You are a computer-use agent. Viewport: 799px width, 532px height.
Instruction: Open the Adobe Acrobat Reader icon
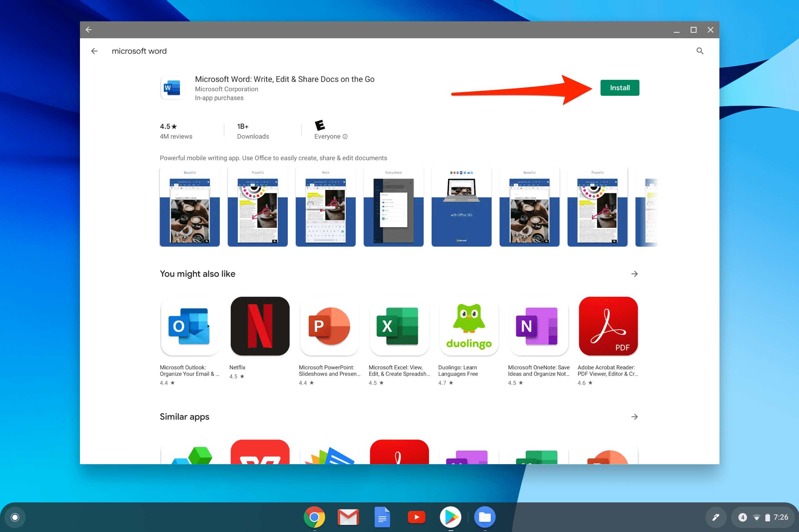(x=608, y=326)
